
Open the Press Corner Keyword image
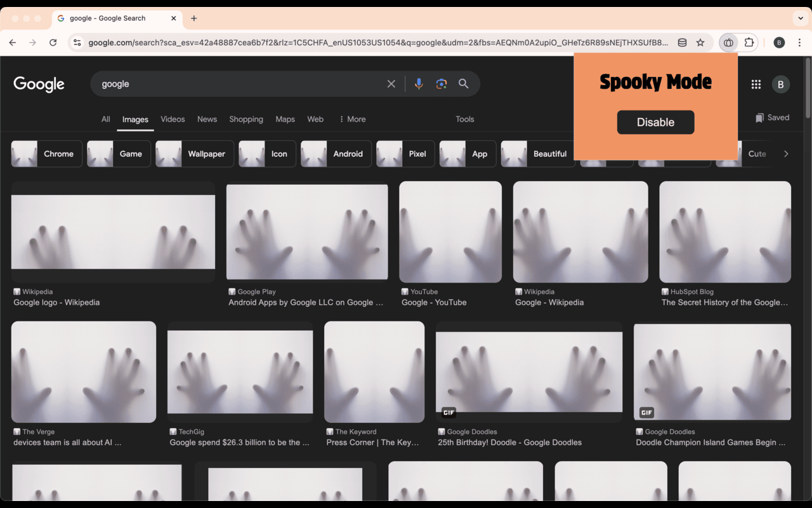(374, 372)
